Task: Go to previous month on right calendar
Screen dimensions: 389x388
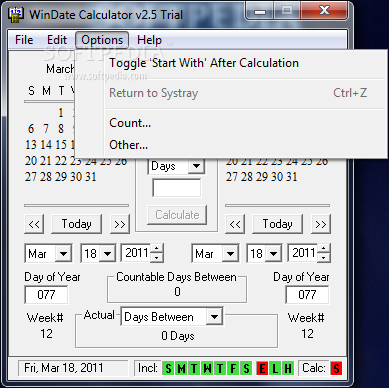Action: pyautogui.click(x=235, y=224)
